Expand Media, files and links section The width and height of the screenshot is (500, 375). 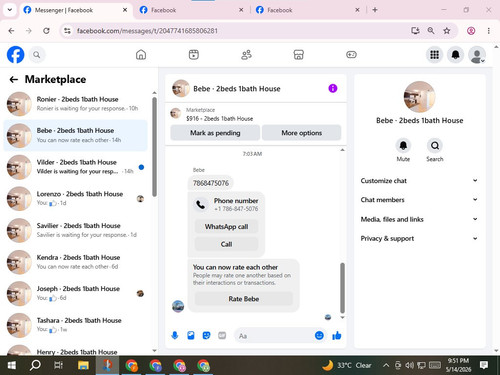click(x=419, y=219)
